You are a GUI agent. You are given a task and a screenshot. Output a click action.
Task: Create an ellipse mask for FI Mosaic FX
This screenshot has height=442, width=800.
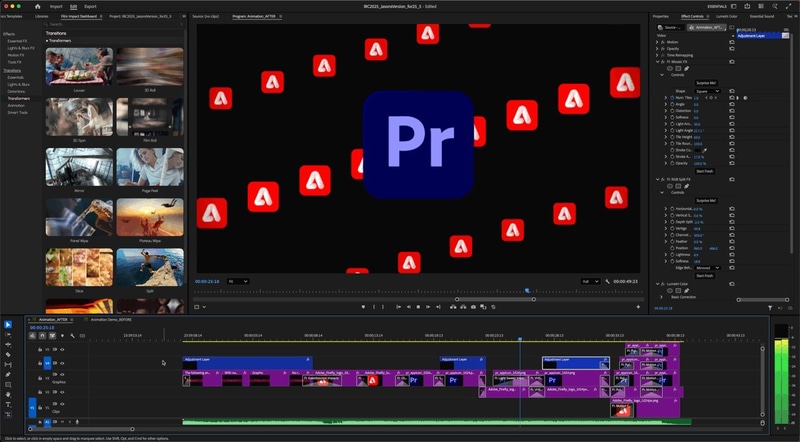point(670,68)
